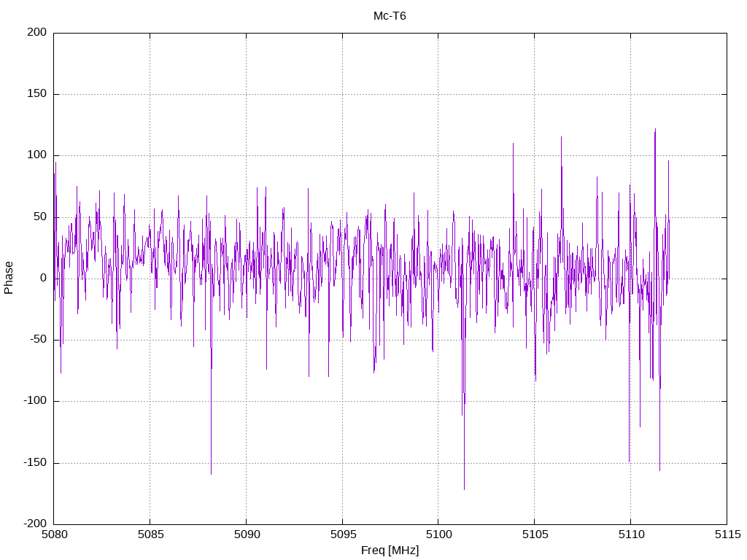Click the y-axis tick label 100
The image size is (747, 560).
(37, 155)
